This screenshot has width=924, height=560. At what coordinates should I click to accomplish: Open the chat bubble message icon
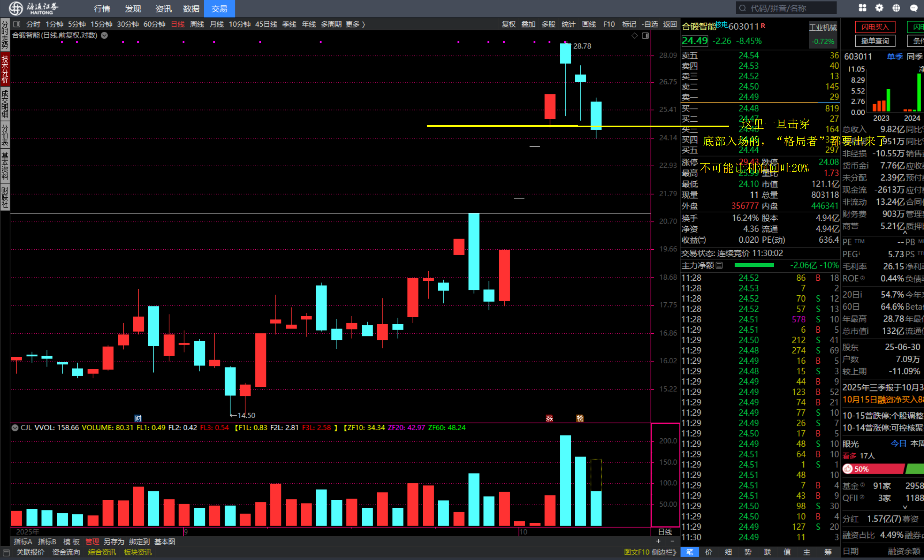pos(914,8)
